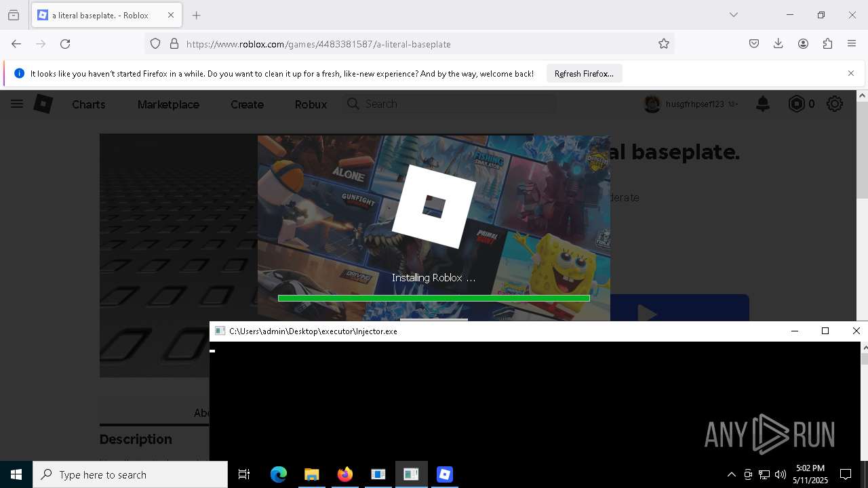This screenshot has width=868, height=488.
Task: Save page to Pocket
Action: (x=754, y=43)
